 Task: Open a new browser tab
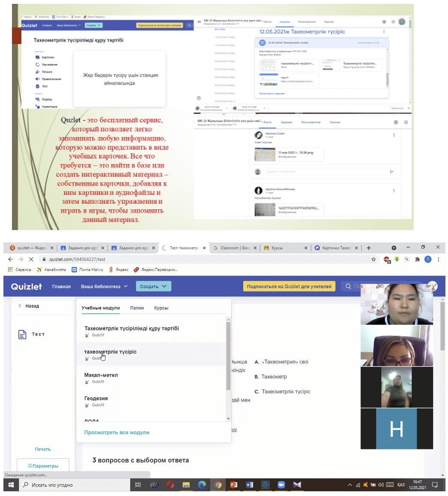pyautogui.click(x=368, y=248)
